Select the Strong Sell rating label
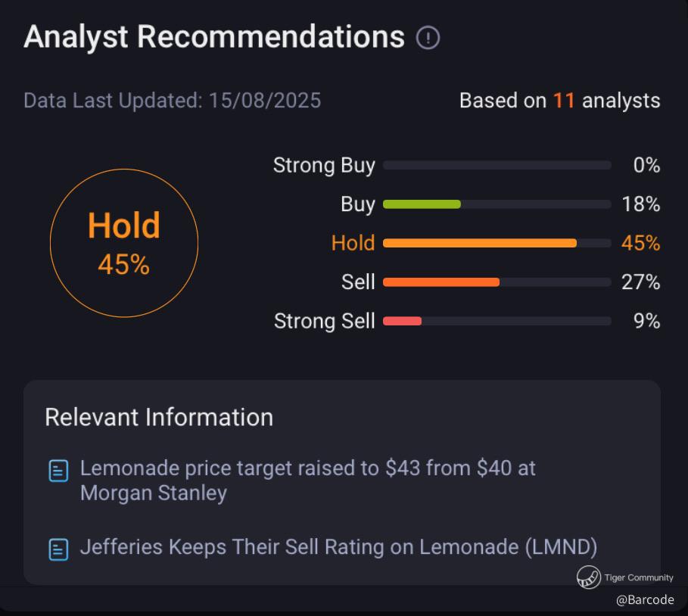Screen dimensions: 688x616 324,321
